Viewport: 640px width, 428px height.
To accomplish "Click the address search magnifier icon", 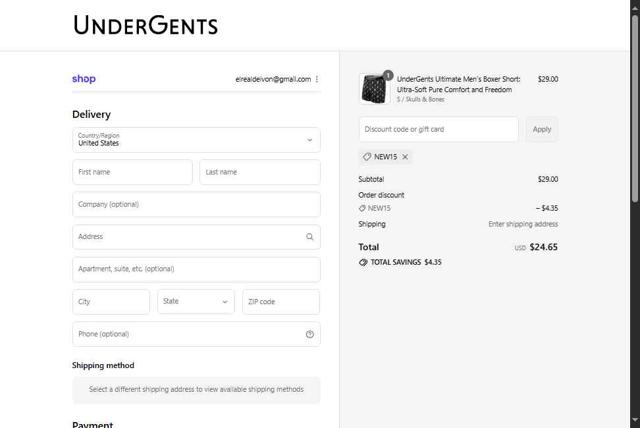I will 310,237.
